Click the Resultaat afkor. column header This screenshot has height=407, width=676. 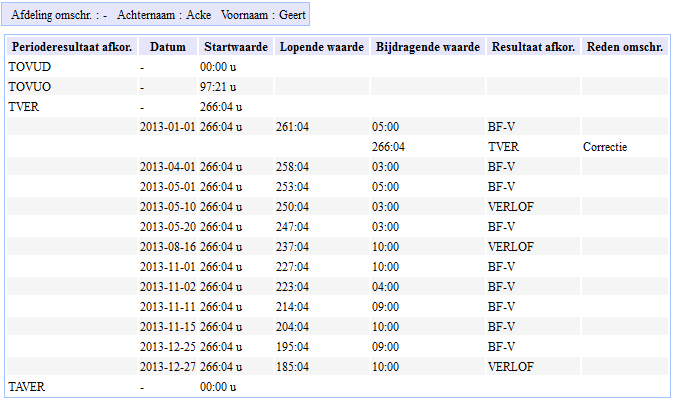533,47
